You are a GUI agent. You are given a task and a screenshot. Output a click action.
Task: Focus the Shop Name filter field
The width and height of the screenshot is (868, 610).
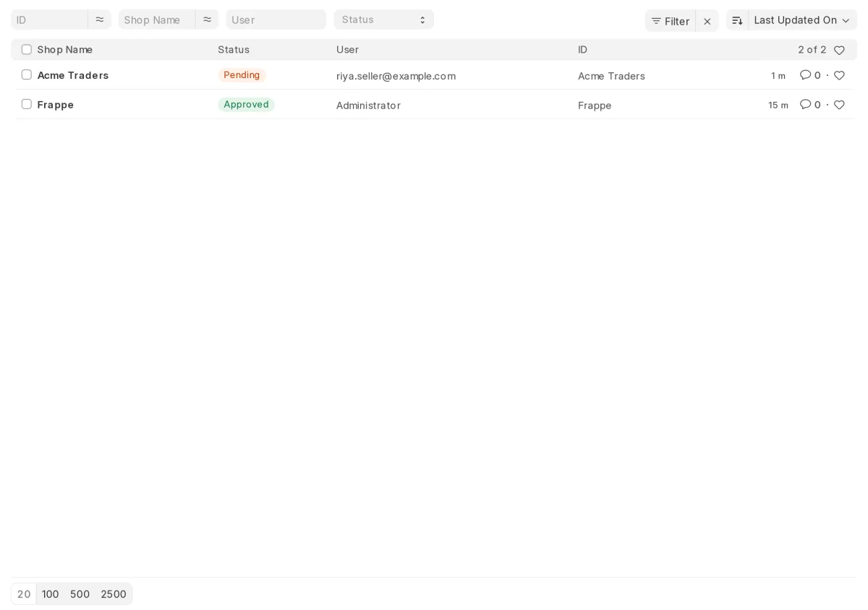click(157, 20)
